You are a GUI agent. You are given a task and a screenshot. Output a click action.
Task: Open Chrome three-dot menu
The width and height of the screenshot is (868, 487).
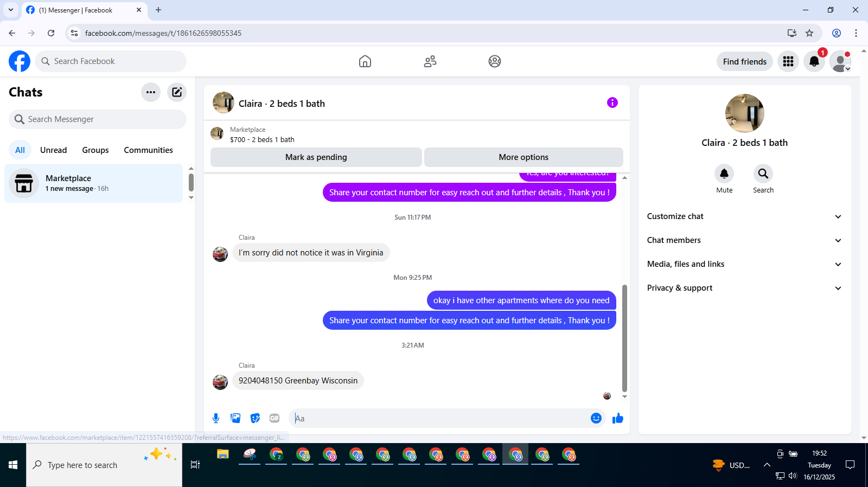[x=856, y=33]
